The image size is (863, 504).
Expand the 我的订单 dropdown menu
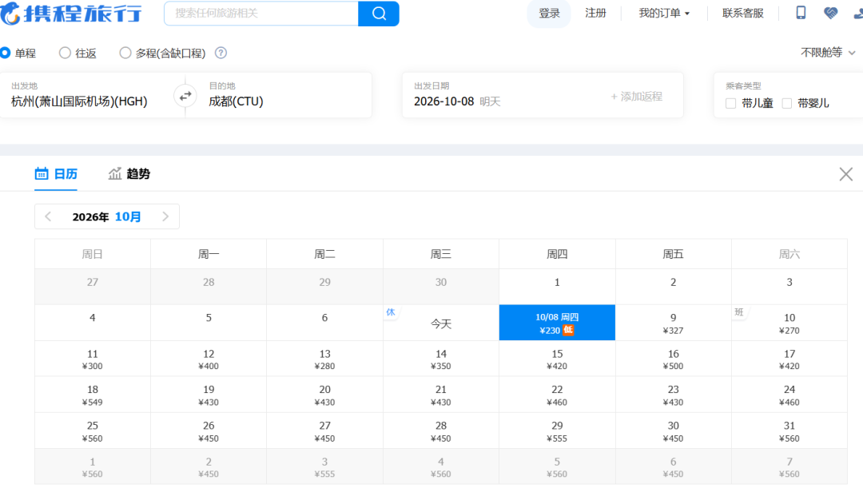point(664,14)
